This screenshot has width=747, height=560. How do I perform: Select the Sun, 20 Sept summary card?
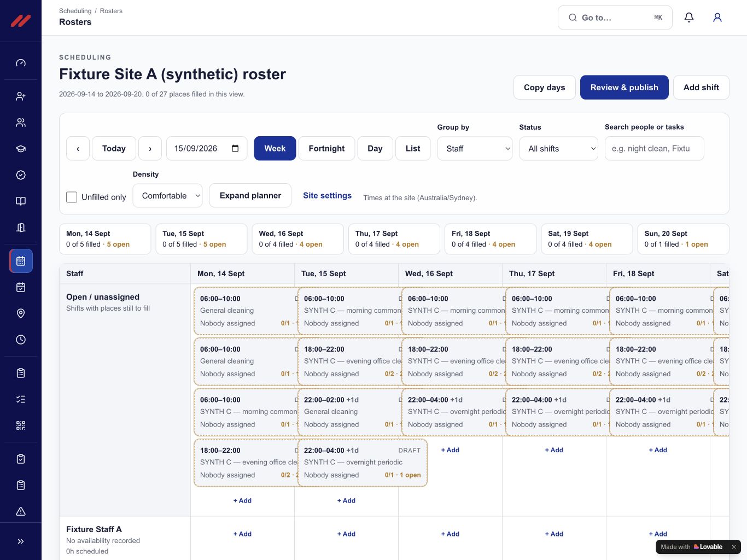pyautogui.click(x=684, y=239)
